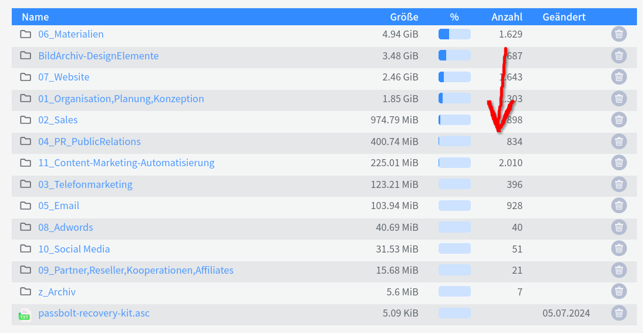Click the percent column header
Viewport: 644px width, 333px height.
coord(454,17)
